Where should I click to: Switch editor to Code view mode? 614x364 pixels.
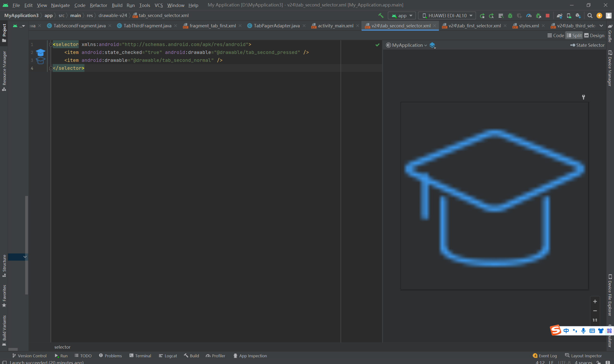pos(556,35)
